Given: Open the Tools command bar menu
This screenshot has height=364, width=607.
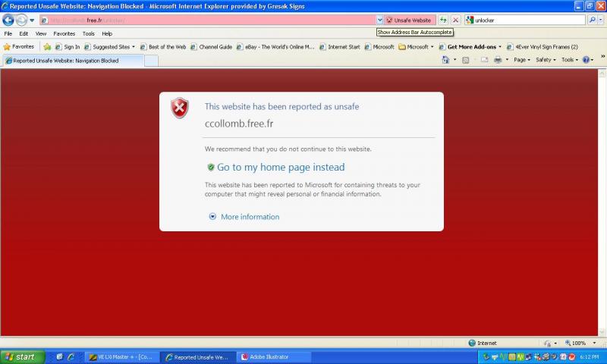Looking at the screenshot, I should pyautogui.click(x=570, y=60).
